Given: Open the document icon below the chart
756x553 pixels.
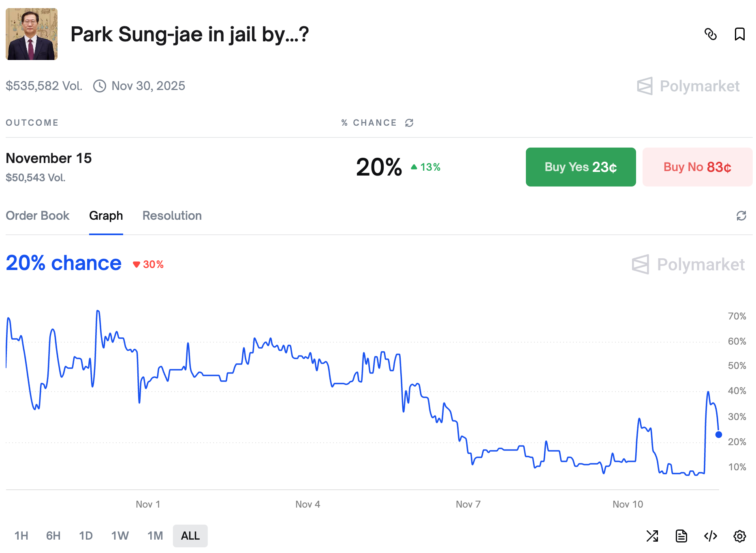Looking at the screenshot, I should click(x=681, y=536).
